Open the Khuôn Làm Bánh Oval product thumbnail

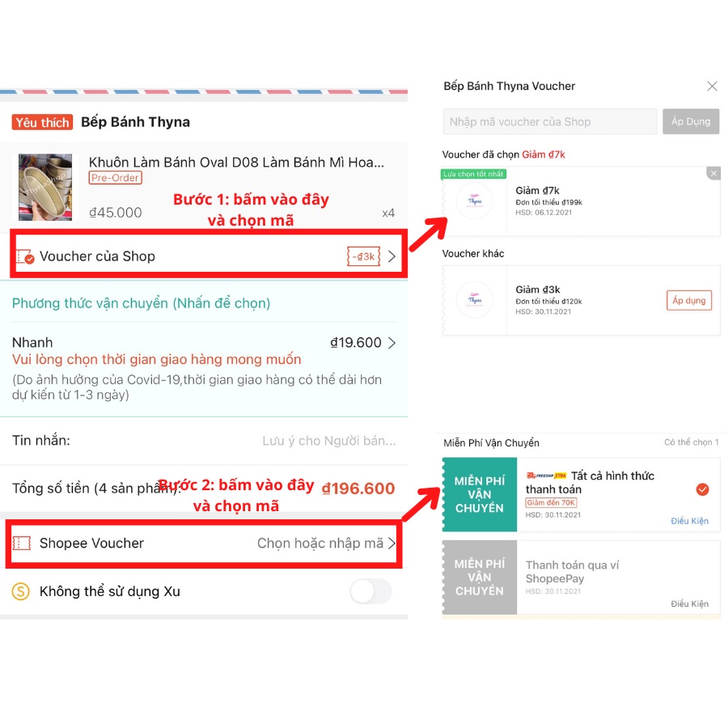tap(45, 187)
